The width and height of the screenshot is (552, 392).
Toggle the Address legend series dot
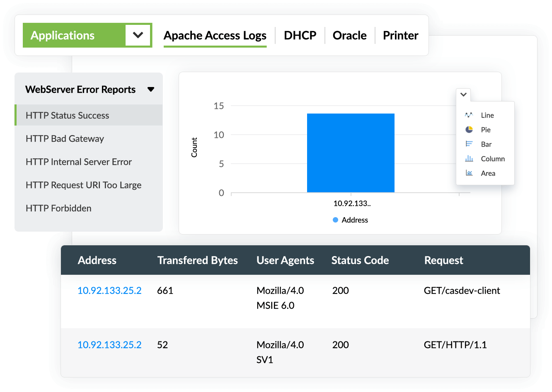(x=335, y=220)
